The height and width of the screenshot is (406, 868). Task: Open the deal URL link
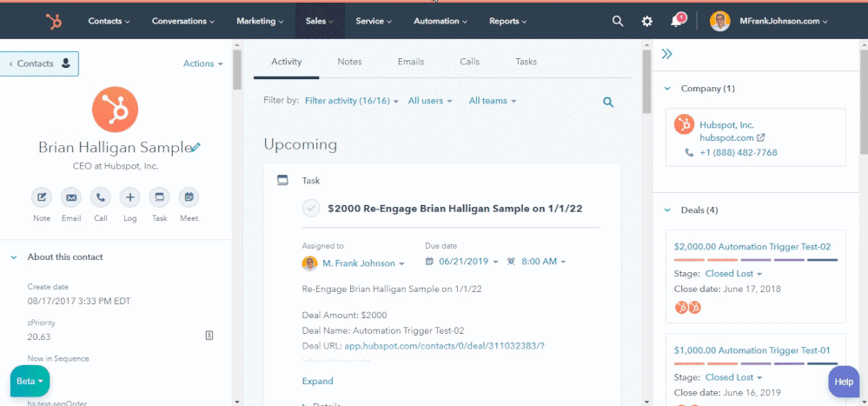coord(445,346)
